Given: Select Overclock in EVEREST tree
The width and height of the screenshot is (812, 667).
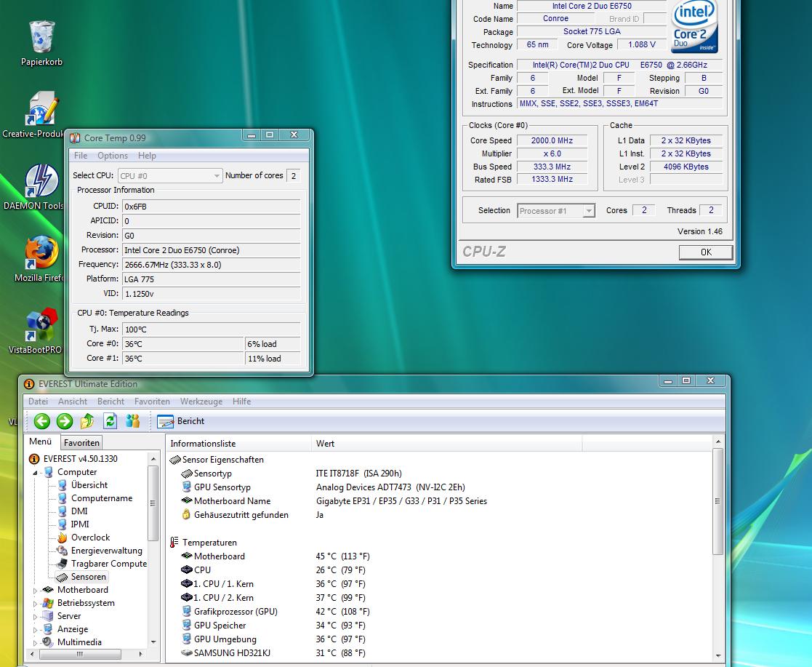Looking at the screenshot, I should pos(90,538).
